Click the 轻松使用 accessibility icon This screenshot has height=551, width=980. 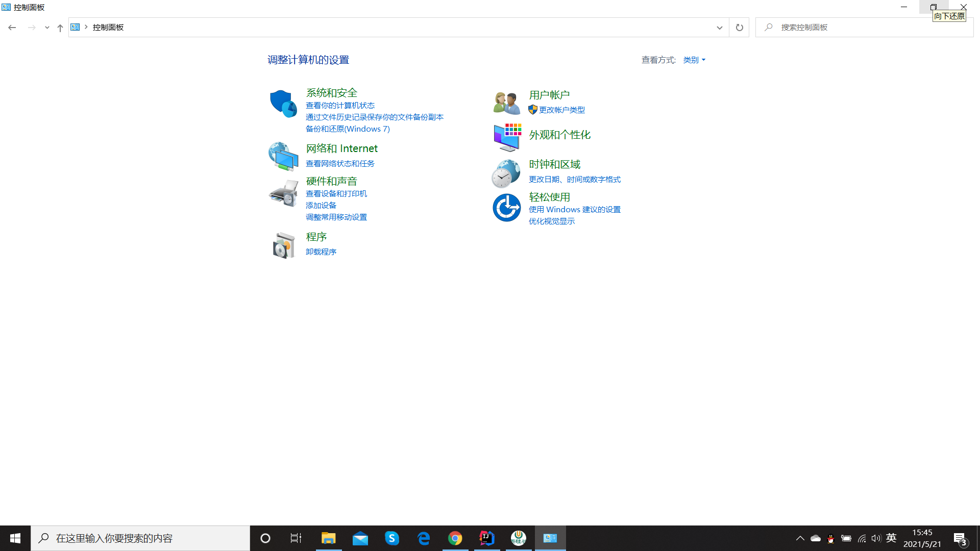[x=506, y=207]
